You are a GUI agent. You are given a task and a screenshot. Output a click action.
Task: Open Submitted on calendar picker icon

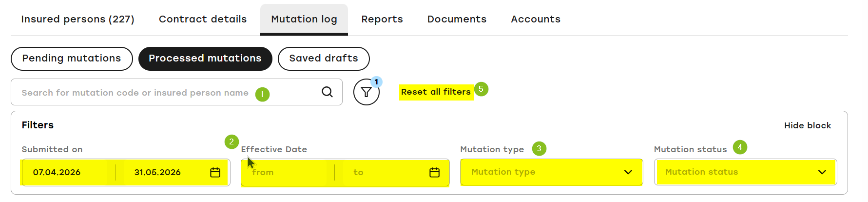tap(215, 172)
